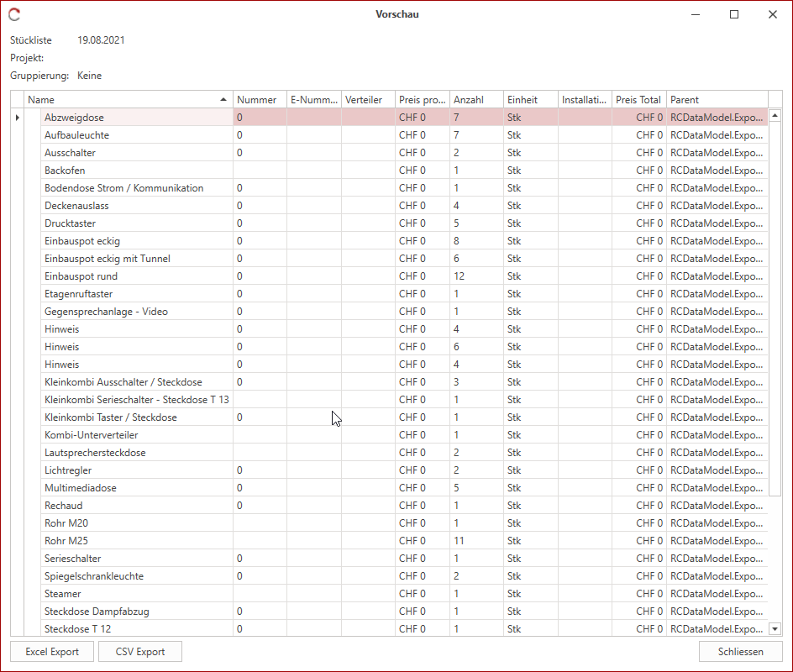Close the Vorschau window
This screenshot has width=793, height=672.
773,14
